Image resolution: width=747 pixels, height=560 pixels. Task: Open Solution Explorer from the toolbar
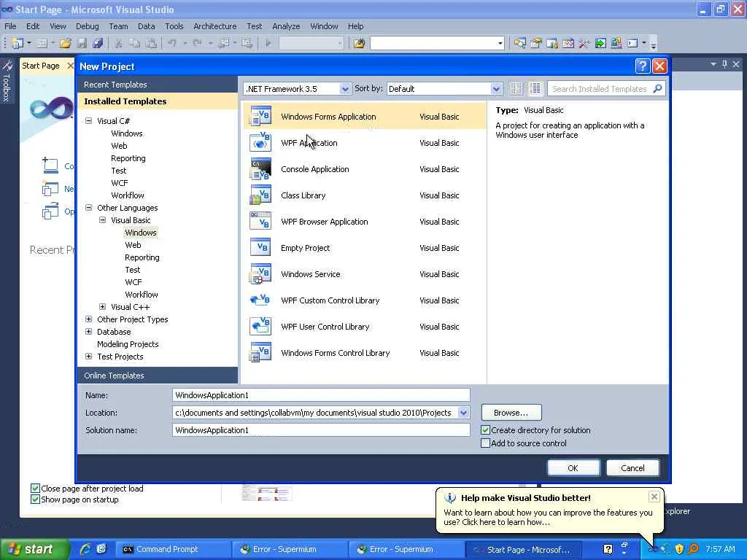click(x=519, y=43)
